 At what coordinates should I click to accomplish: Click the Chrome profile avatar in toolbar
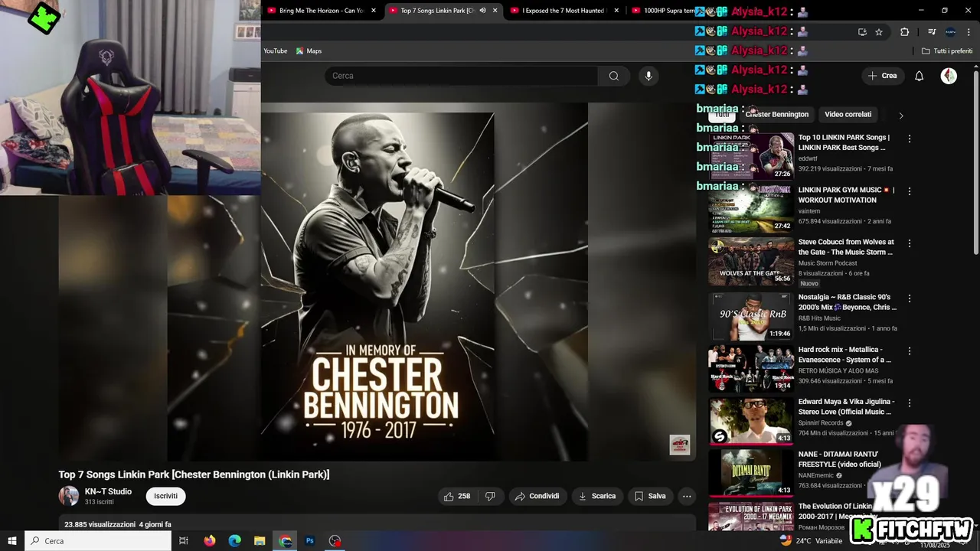click(950, 32)
